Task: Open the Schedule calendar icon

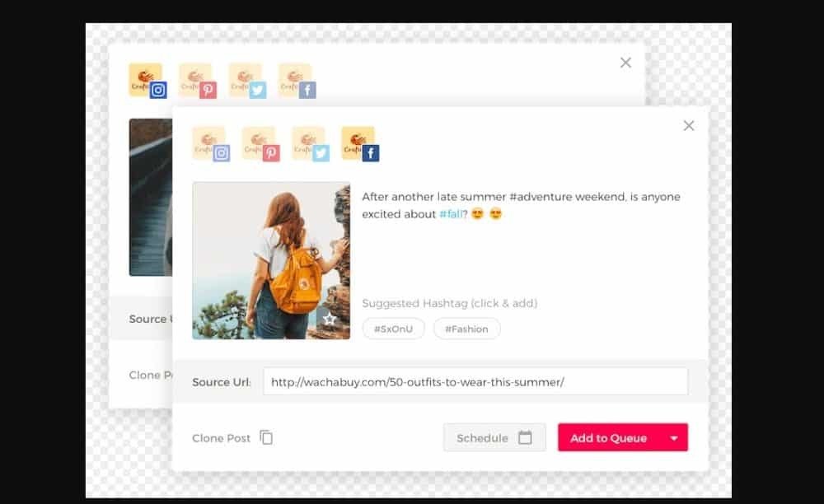Action: click(525, 437)
